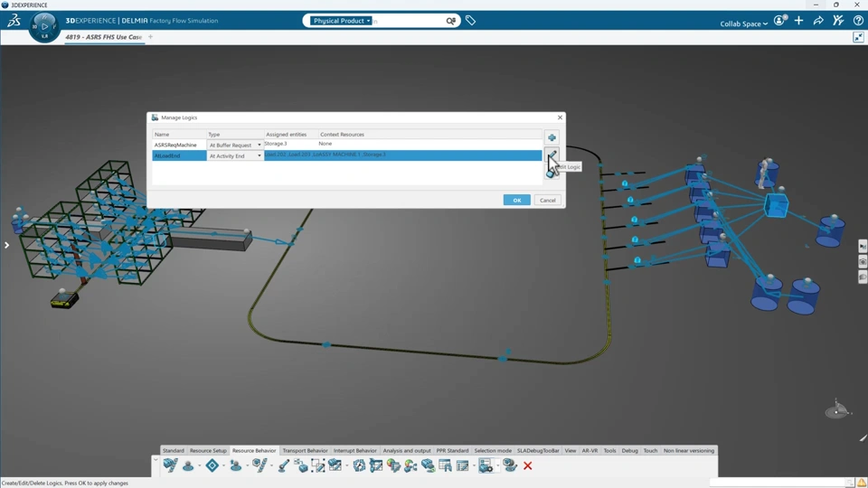The image size is (868, 488).
Task: Click the warning triangle in status bar
Action: (x=862, y=483)
